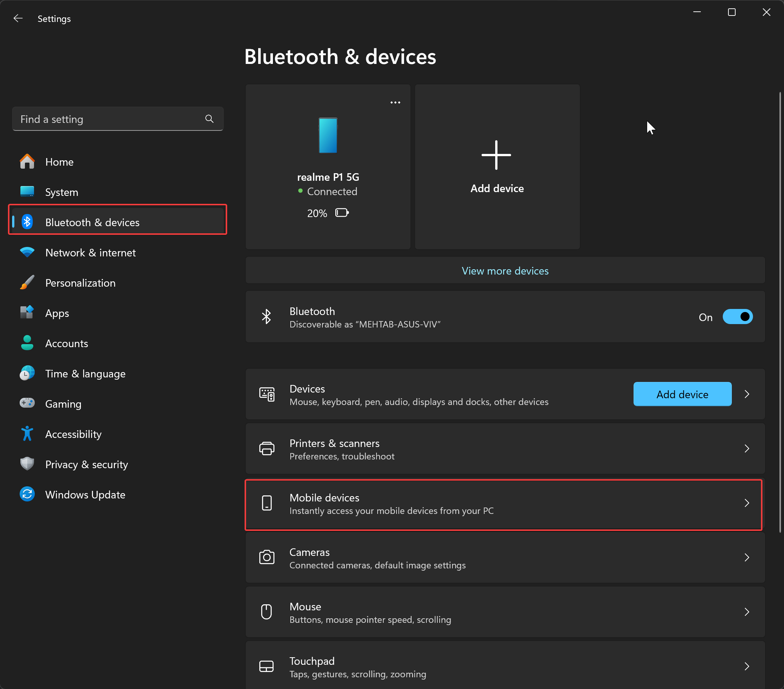Click the Accessibility figure icon in sidebar

pos(27,433)
